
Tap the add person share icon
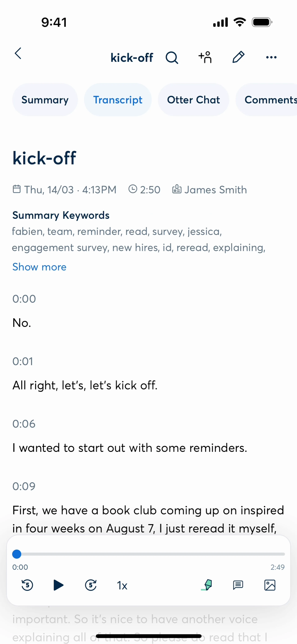point(205,57)
